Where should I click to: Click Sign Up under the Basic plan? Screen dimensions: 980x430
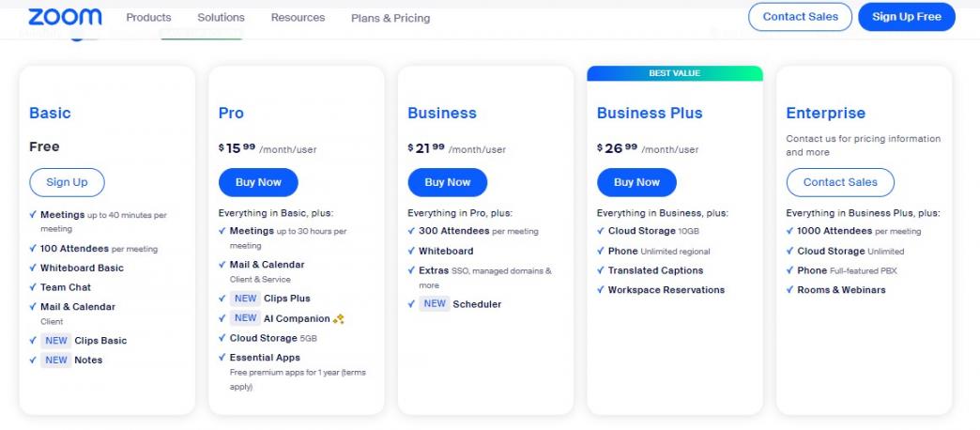click(x=67, y=182)
